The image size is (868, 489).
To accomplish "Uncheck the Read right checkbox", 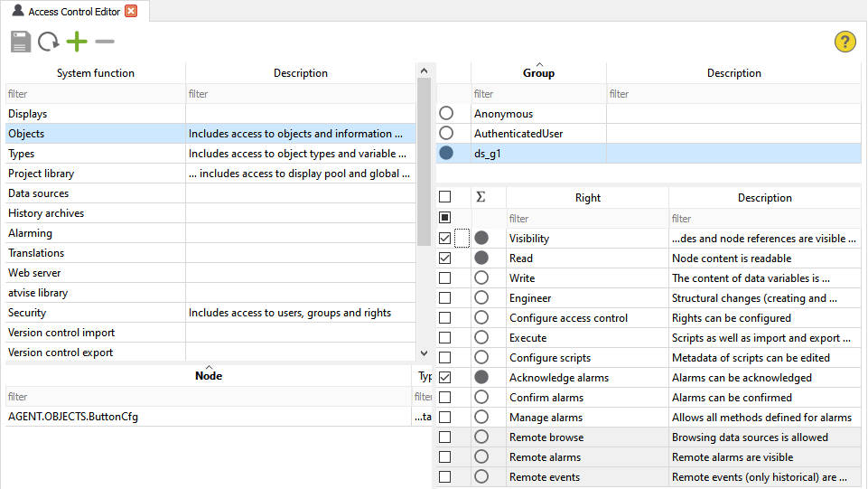I will (x=444, y=259).
